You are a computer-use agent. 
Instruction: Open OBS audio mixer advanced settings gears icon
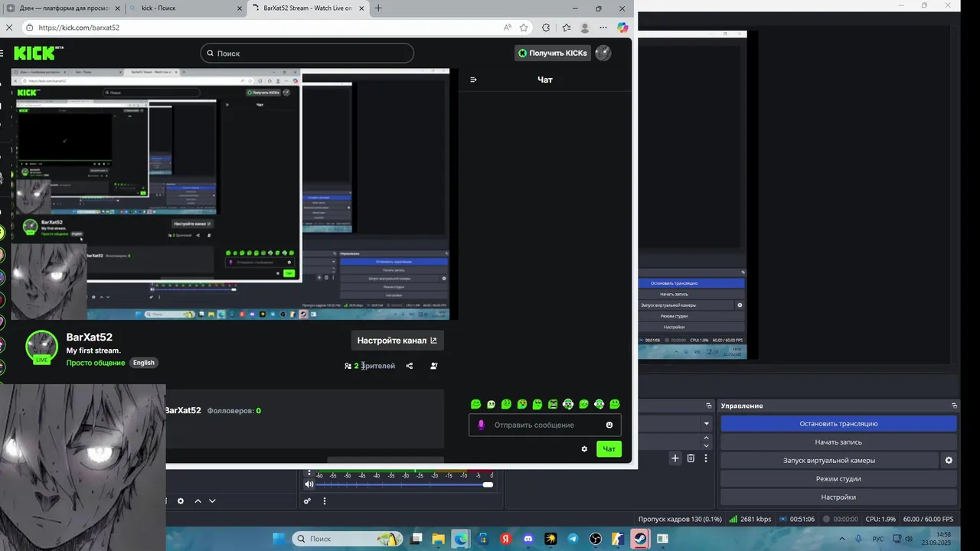point(307,501)
